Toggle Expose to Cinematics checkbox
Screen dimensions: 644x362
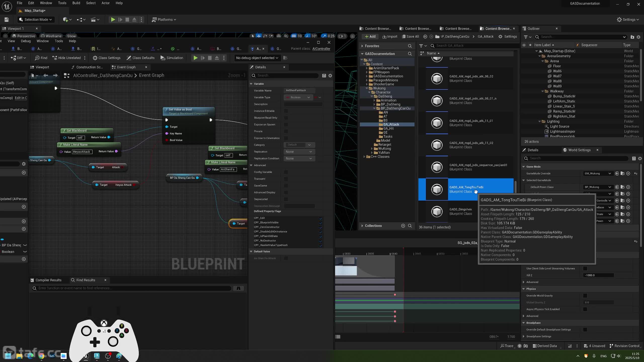pyautogui.click(x=286, y=138)
